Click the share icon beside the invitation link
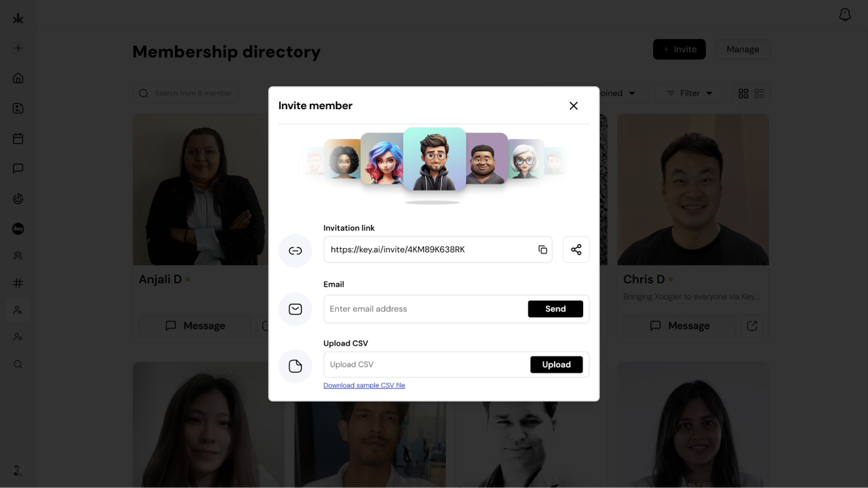Viewport: 868px width, 488px height. (576, 249)
